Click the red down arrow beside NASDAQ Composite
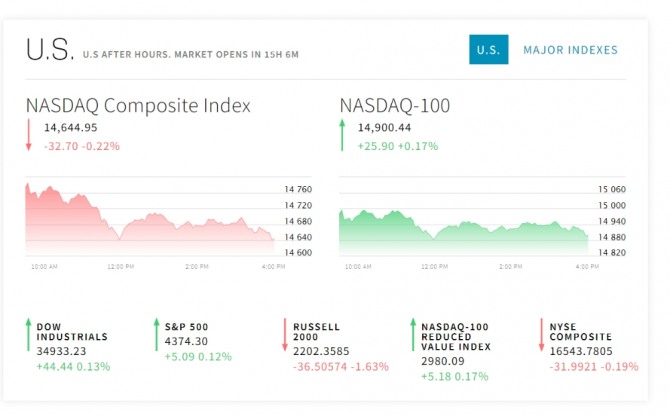This screenshot has height=416, width=670. click(29, 135)
